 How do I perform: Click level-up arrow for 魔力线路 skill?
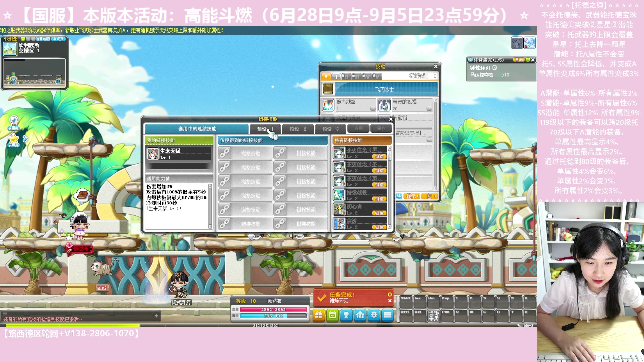click(x=373, y=109)
